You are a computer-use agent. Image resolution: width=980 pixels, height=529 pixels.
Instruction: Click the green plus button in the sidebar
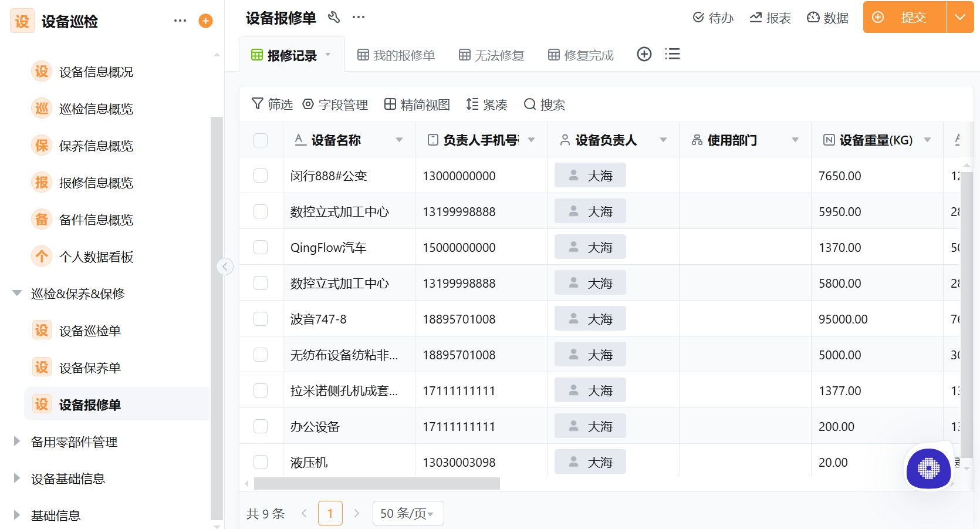[205, 21]
